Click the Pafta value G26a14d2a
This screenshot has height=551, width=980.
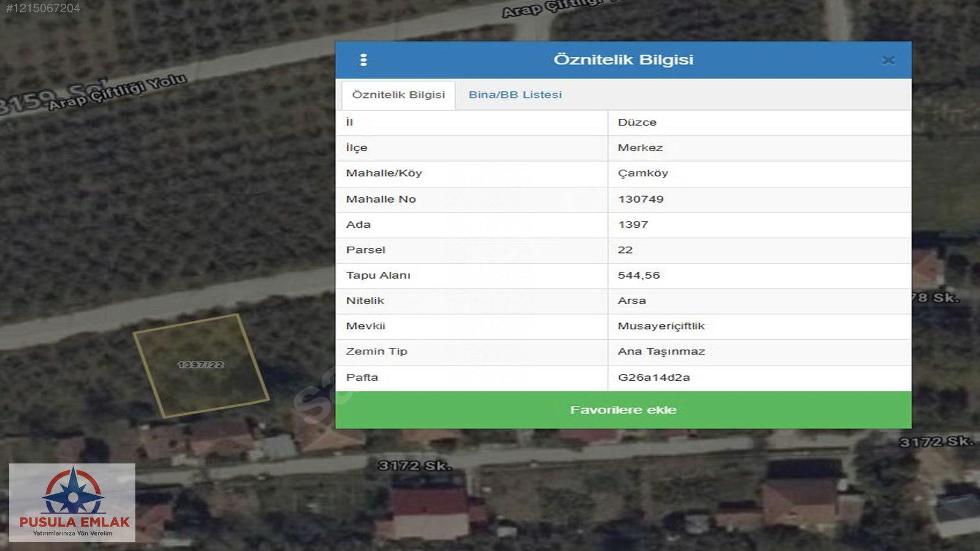coord(654,377)
